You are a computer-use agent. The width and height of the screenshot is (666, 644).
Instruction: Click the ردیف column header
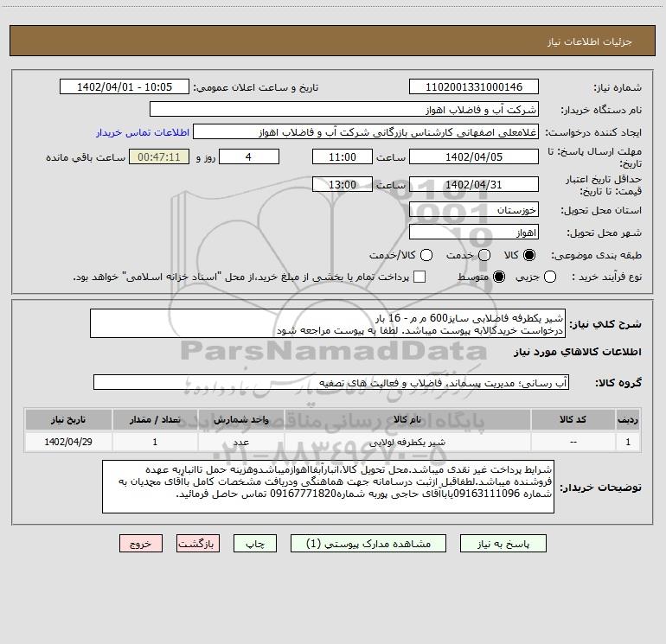pyautogui.click(x=628, y=420)
